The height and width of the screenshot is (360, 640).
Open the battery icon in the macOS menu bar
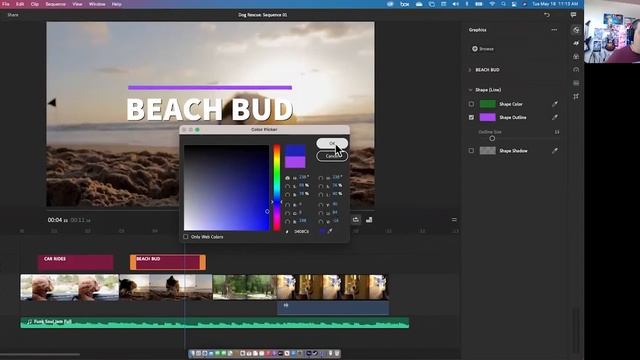click(x=479, y=4)
